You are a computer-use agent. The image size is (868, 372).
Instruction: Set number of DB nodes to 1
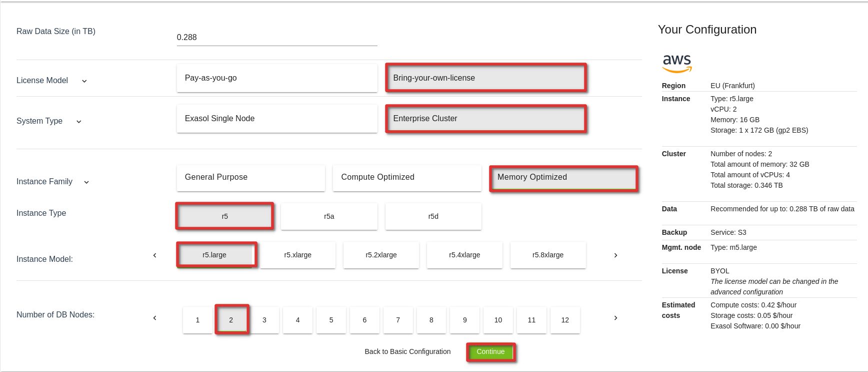point(197,320)
